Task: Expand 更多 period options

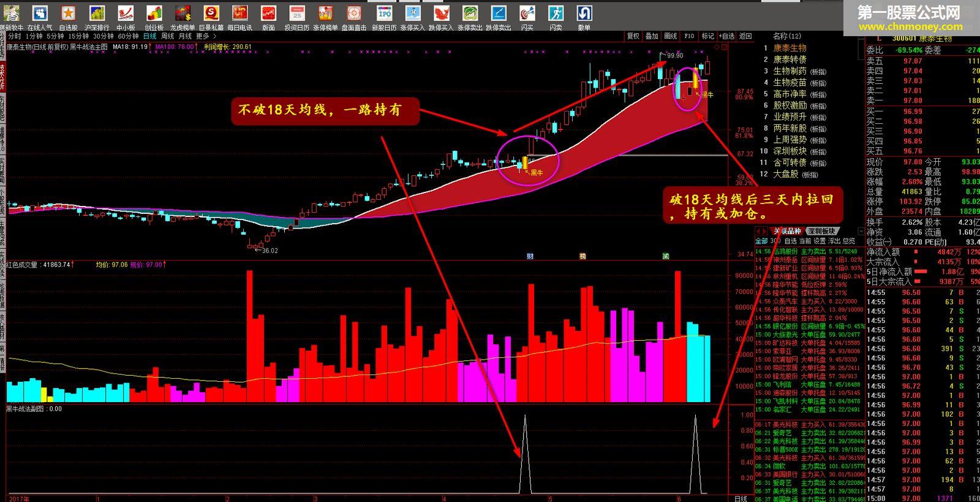Action: pyautogui.click(x=206, y=36)
